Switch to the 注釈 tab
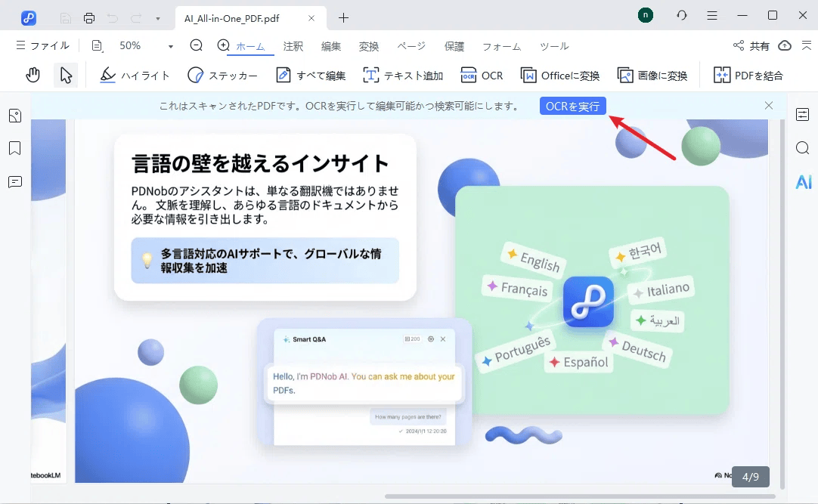Image resolution: width=818 pixels, height=504 pixels. point(293,46)
